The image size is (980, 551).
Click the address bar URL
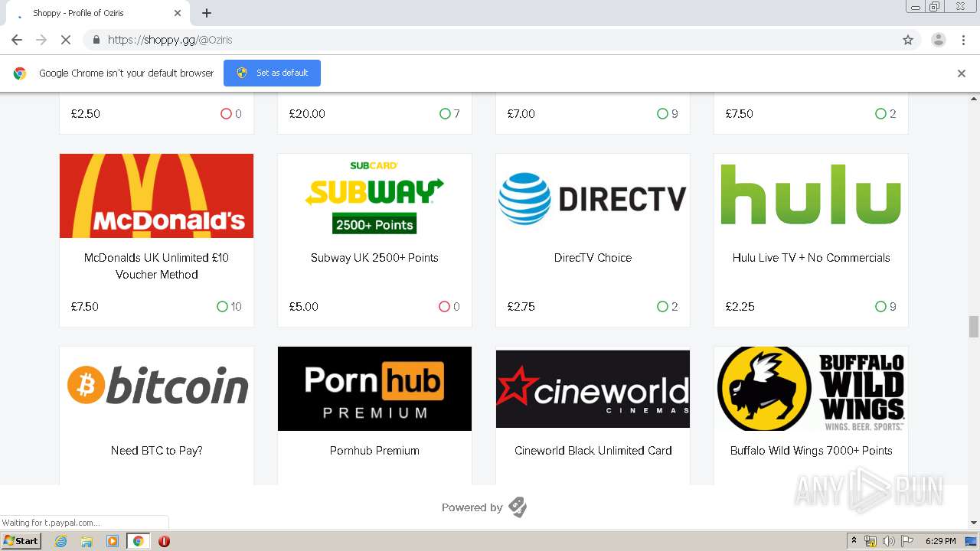pyautogui.click(x=170, y=40)
